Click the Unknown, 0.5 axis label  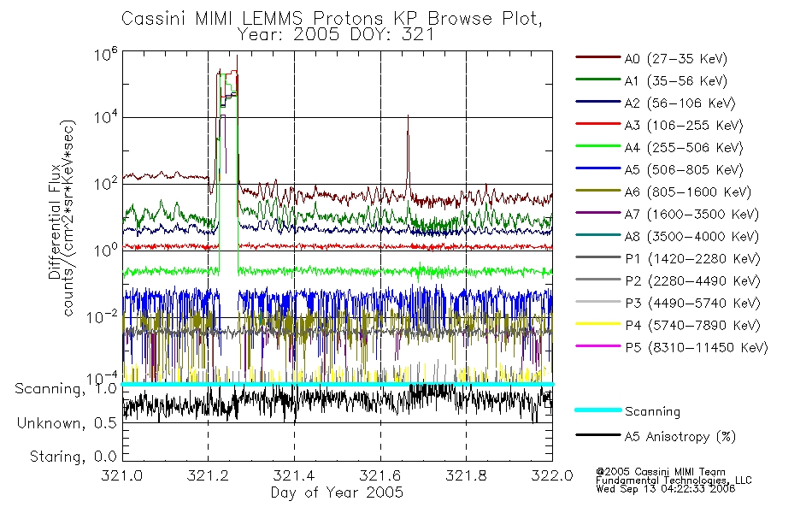pos(67,423)
